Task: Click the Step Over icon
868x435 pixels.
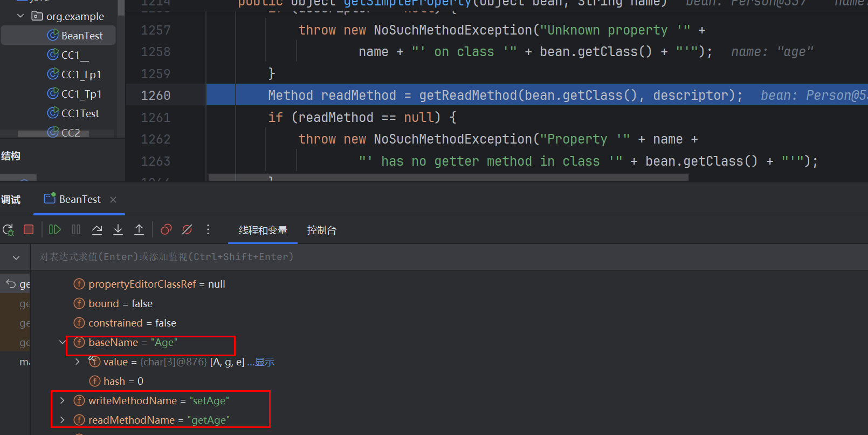Action: (97, 230)
